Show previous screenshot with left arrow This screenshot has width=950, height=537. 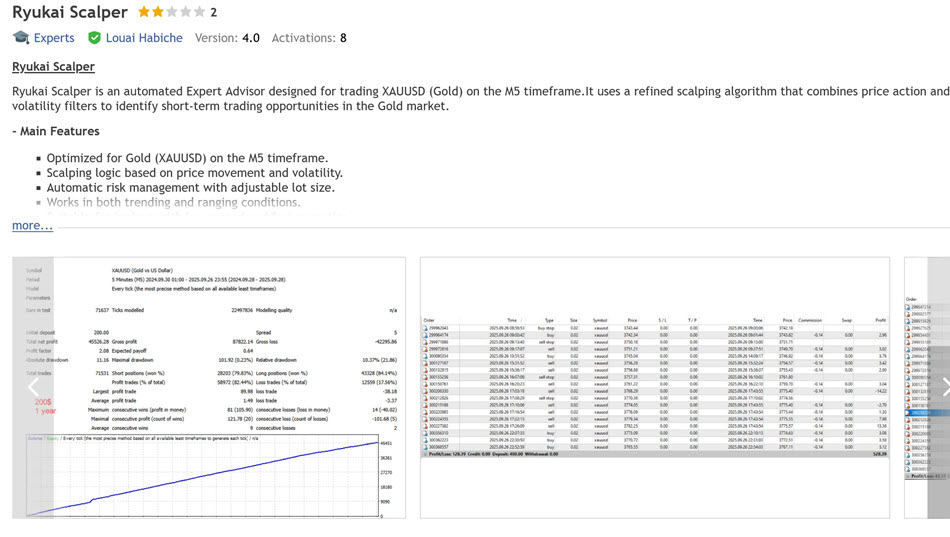(x=33, y=387)
